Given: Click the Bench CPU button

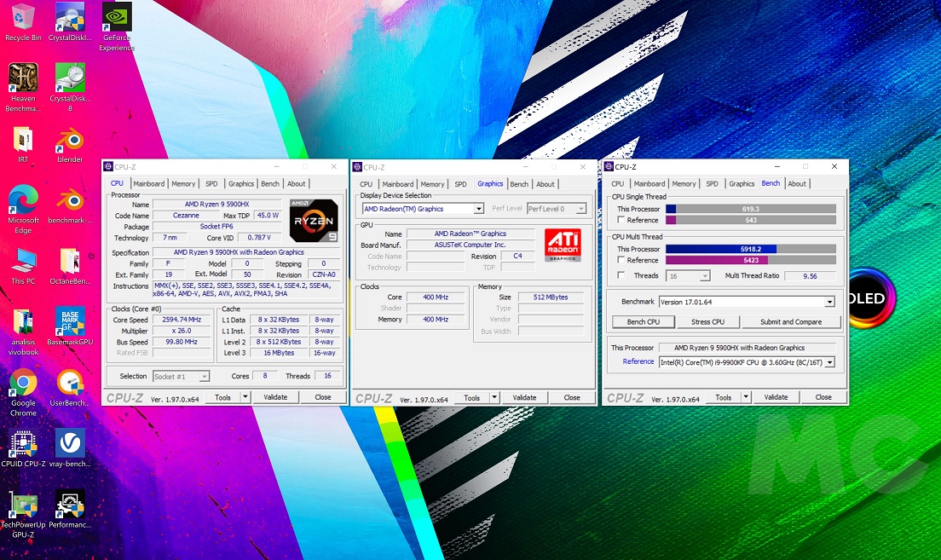Looking at the screenshot, I should tap(643, 322).
